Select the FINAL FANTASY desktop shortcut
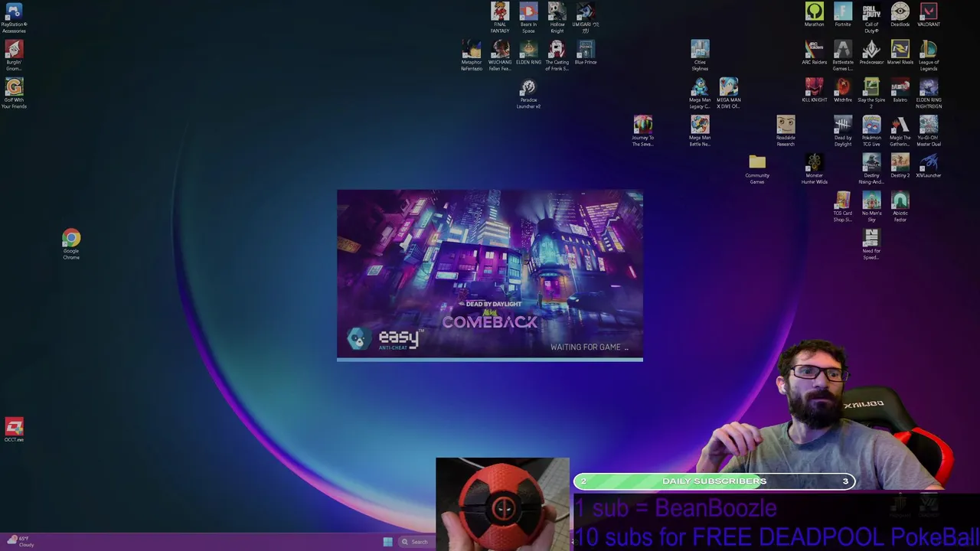Image resolution: width=980 pixels, height=551 pixels. click(x=500, y=18)
